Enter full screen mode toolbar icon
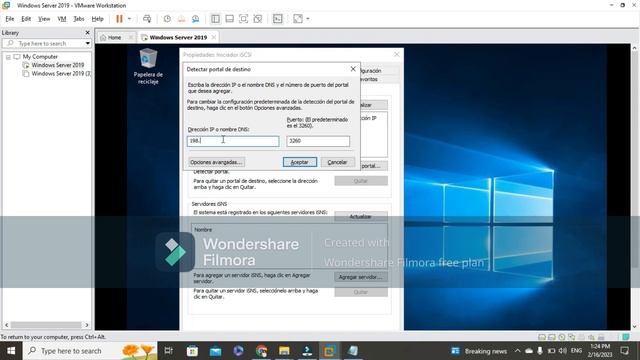Screen dimensions: 640x360 pyautogui.click(x=243, y=19)
